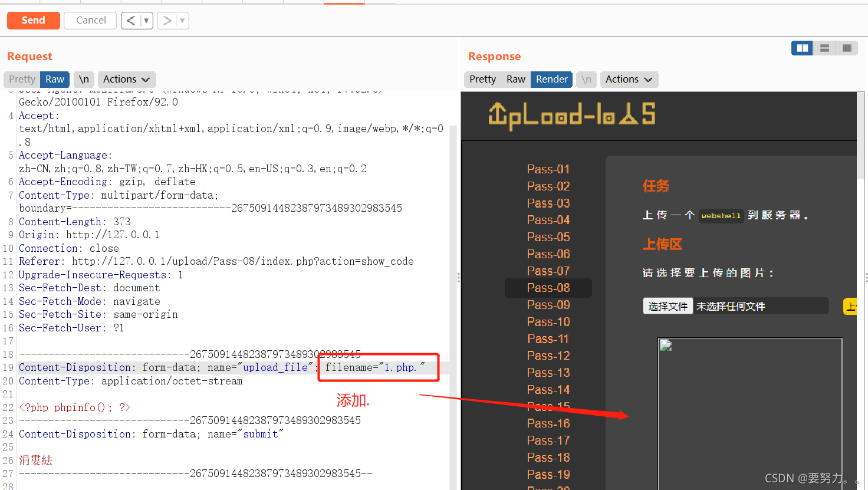Open Pass-03 in the sidebar
Image resolution: width=868 pixels, height=490 pixels.
tap(548, 203)
